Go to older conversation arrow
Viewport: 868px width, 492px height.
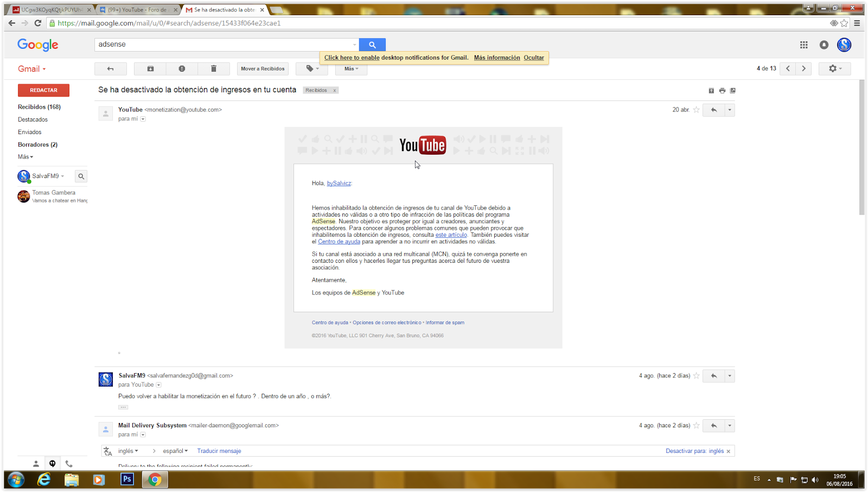[804, 68]
